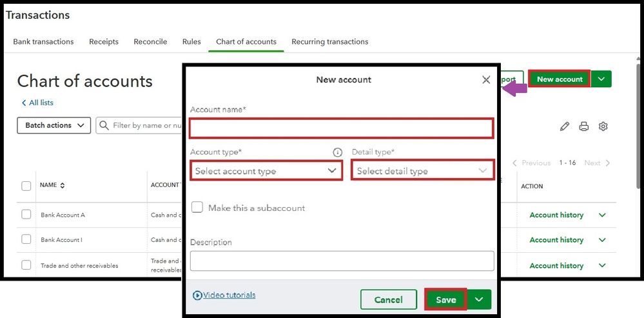Expand the arrow beside the Save button
The width and height of the screenshot is (644, 318).
pyautogui.click(x=479, y=300)
